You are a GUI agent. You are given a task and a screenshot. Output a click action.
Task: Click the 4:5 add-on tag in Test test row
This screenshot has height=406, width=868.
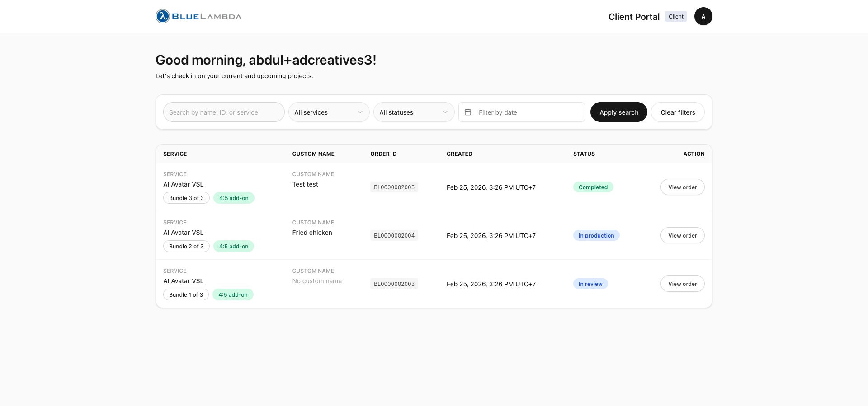(x=234, y=198)
